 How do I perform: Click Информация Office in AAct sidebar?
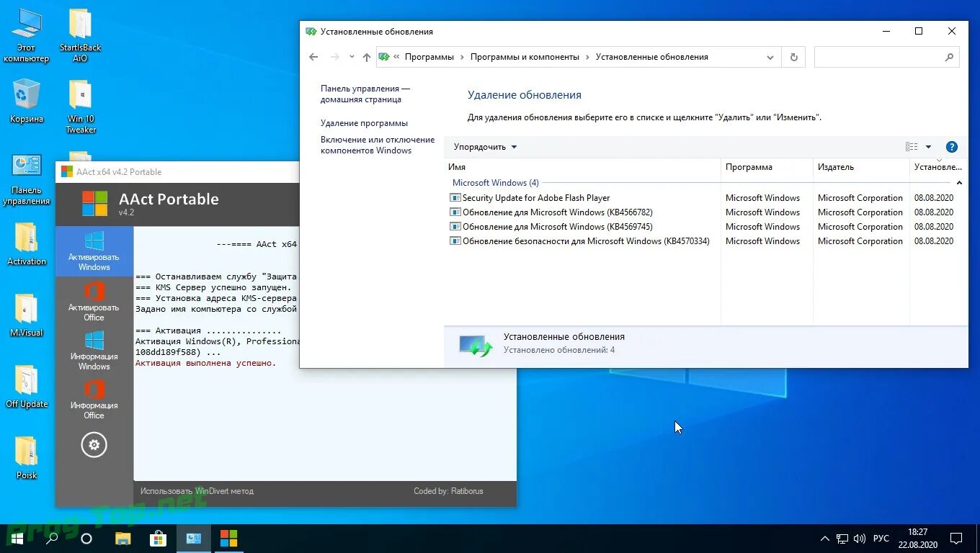(x=94, y=399)
